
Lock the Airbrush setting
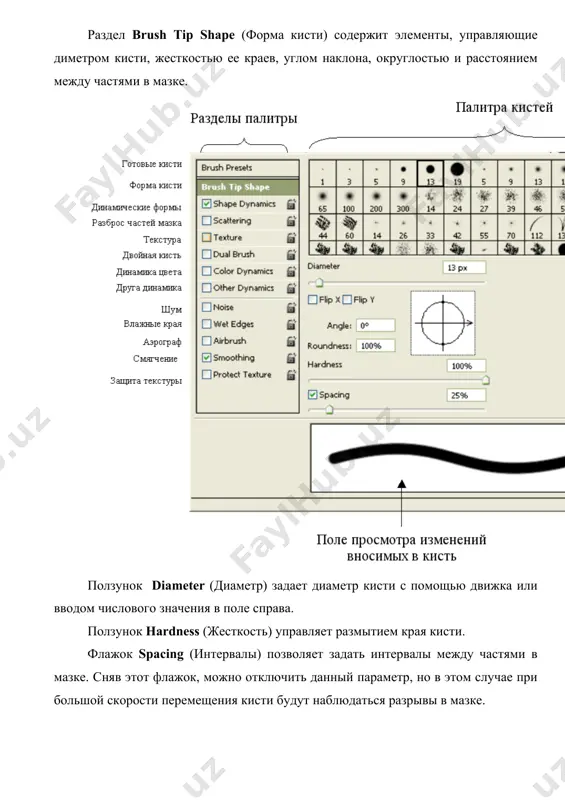tap(291, 341)
